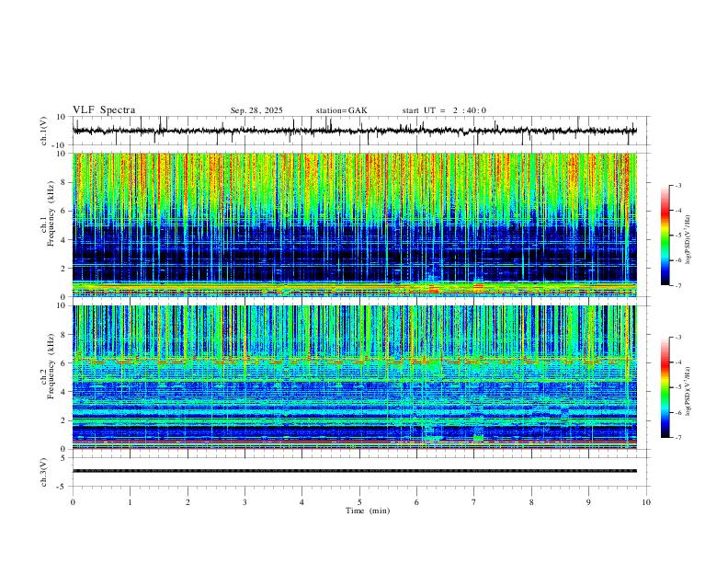This screenshot has width=728, height=563.
Task: Click the ch.1 color bar "log(PSD)" label
Action: point(688,240)
